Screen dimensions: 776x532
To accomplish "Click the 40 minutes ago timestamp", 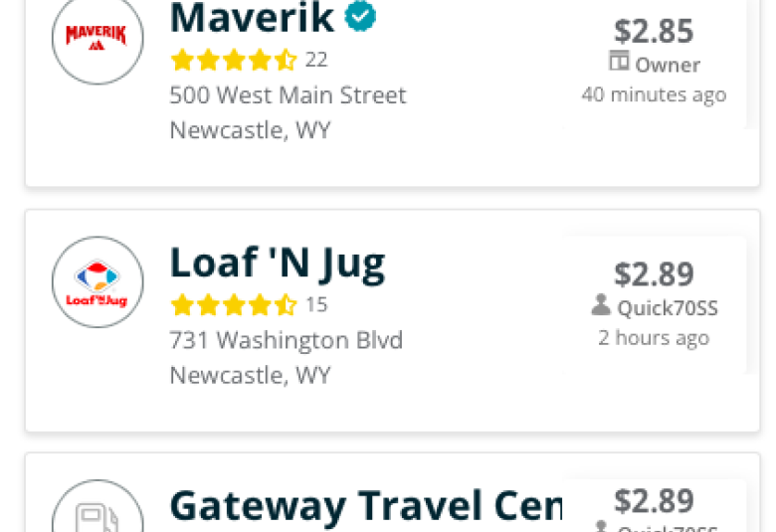I will click(654, 94).
